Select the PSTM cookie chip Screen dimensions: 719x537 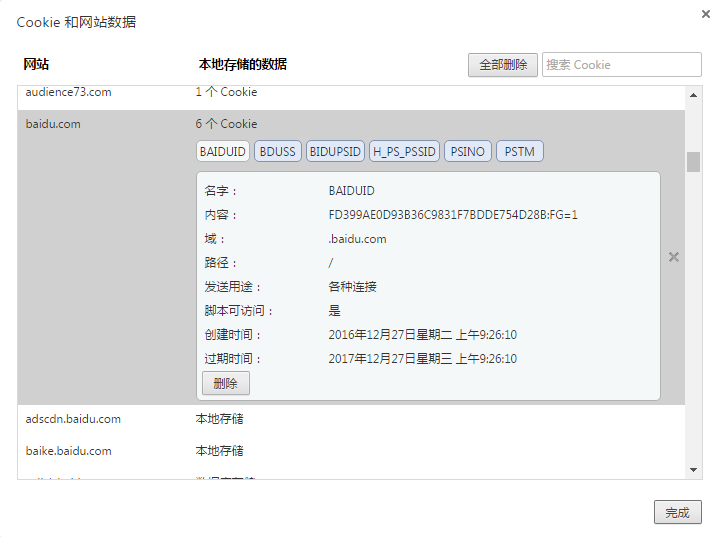(520, 151)
